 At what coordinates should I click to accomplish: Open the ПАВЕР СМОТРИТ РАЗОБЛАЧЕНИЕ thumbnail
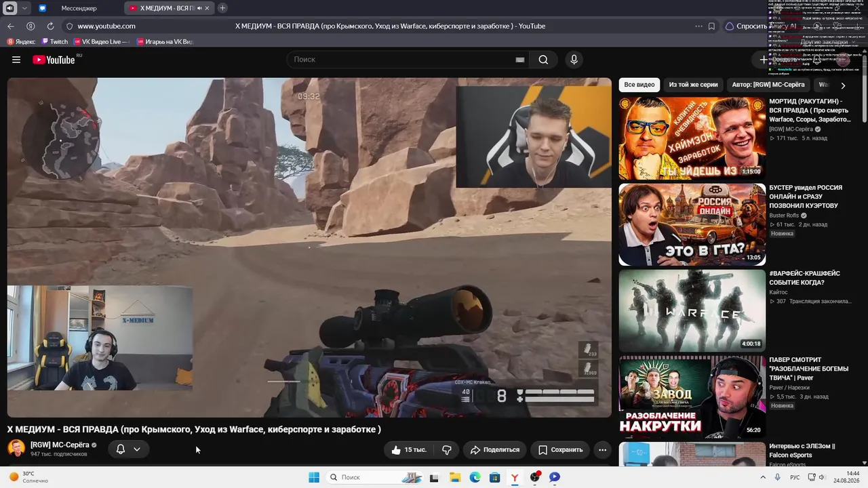(x=692, y=397)
